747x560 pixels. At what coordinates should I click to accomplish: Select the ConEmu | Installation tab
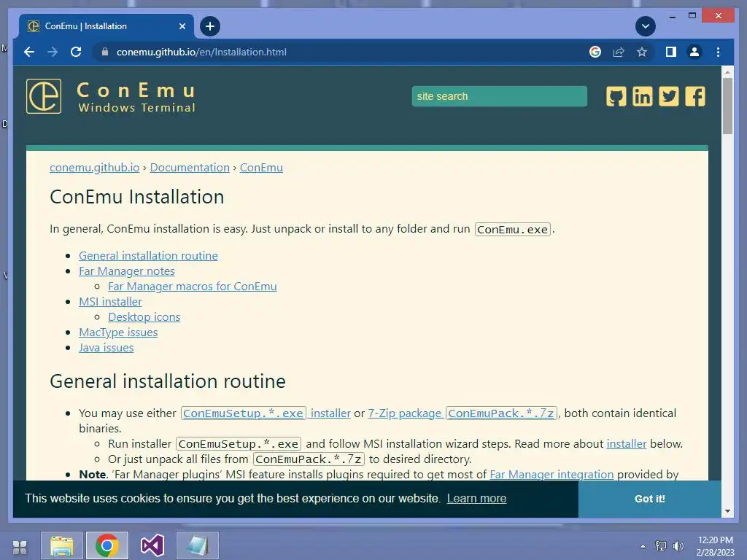(x=107, y=26)
